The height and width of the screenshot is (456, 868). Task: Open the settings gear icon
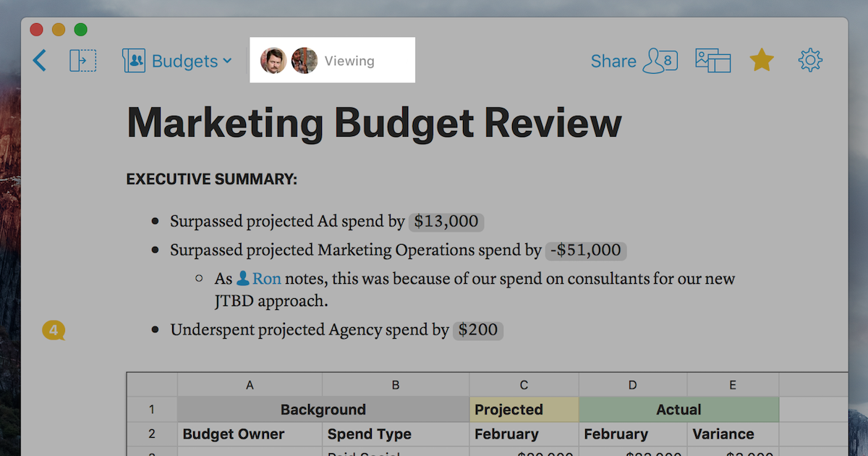pyautogui.click(x=810, y=61)
